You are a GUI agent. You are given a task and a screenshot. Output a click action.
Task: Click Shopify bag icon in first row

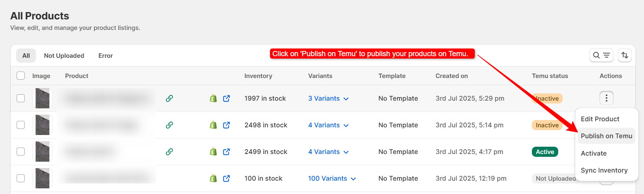[213, 98]
